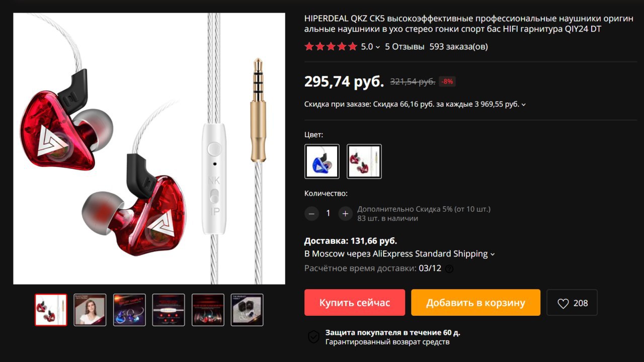
Task: Select the red earphones color option
Action: coord(364,161)
